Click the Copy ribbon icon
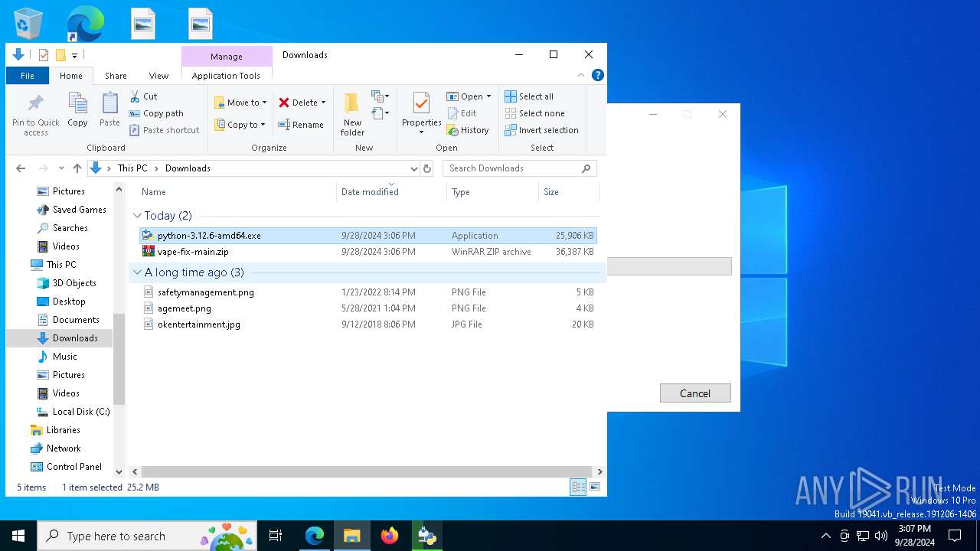 (x=77, y=109)
